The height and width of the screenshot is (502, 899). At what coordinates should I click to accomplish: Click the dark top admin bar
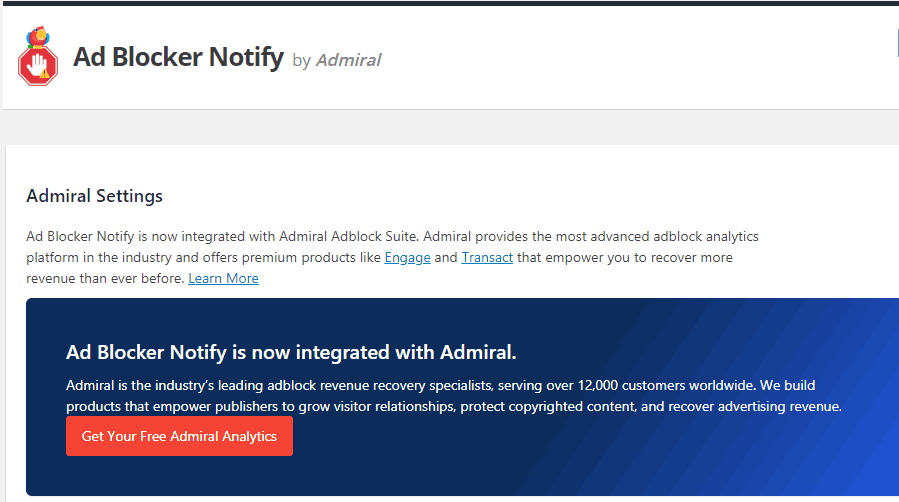(x=450, y=3)
